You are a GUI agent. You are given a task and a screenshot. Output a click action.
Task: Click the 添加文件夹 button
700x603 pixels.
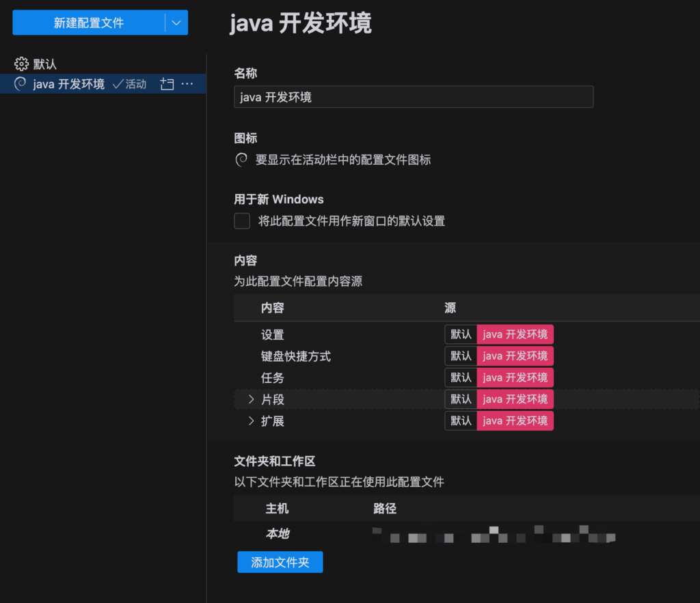pyautogui.click(x=280, y=562)
